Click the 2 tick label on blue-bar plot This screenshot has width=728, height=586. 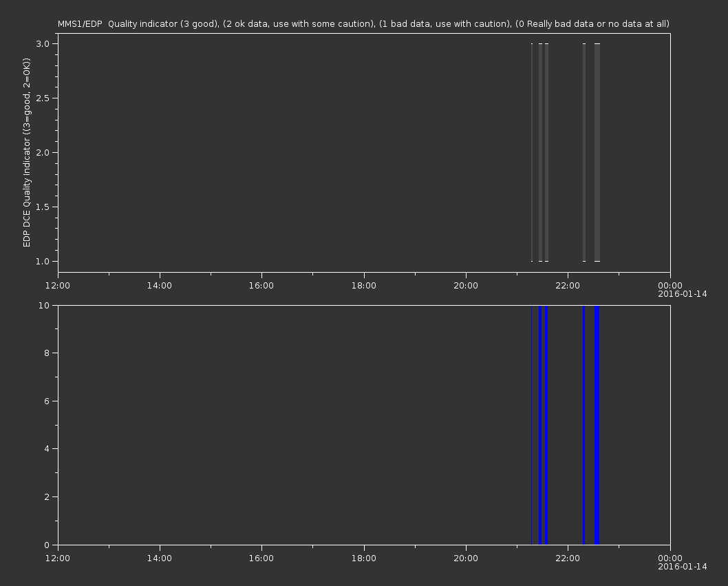47,496
